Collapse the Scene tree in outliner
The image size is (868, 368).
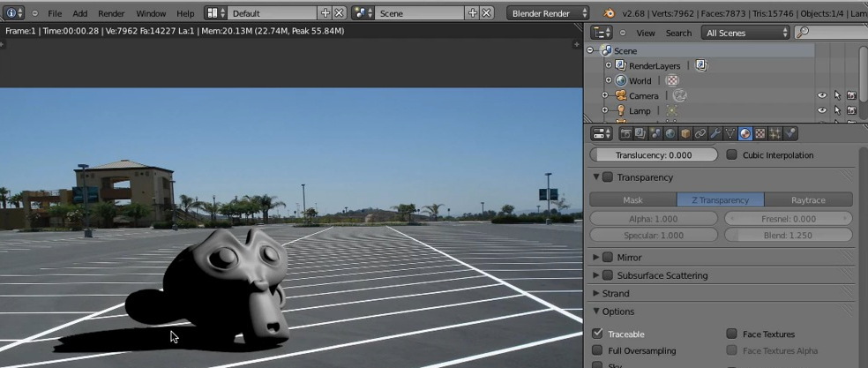(x=590, y=50)
